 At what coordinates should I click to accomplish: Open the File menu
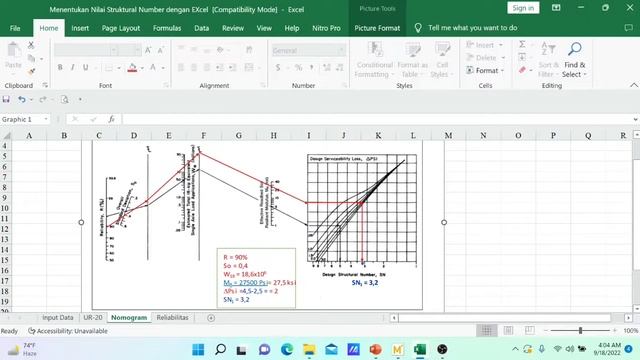15,28
